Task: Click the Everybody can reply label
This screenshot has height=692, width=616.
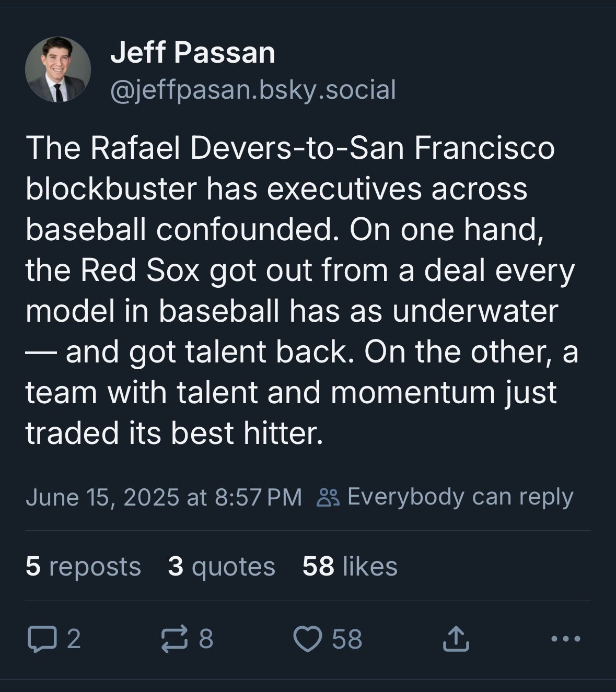Action: [x=460, y=497]
